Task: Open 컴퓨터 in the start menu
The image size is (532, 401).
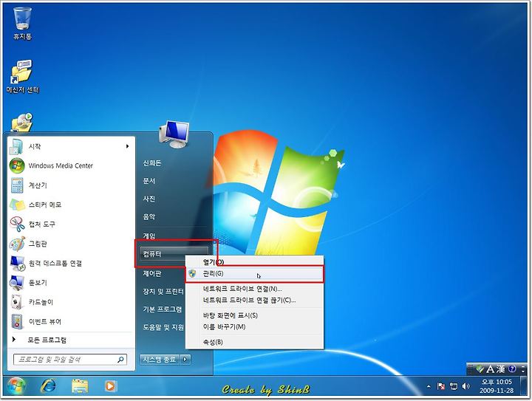Action: pos(174,254)
